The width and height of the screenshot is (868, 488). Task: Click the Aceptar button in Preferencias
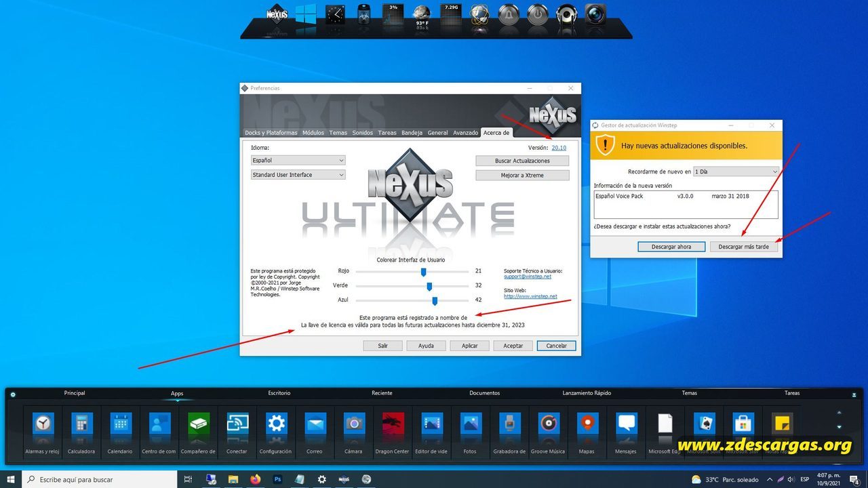[x=513, y=346]
